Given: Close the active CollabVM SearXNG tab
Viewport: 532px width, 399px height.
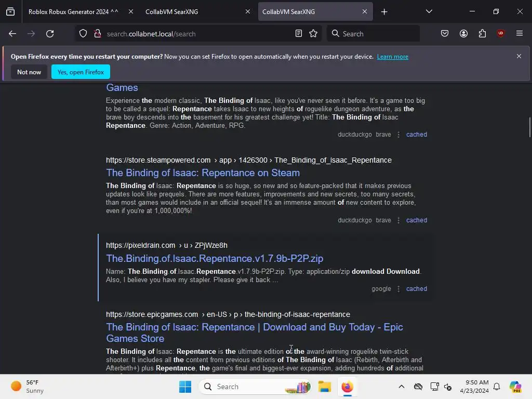Looking at the screenshot, I should 364,11.
